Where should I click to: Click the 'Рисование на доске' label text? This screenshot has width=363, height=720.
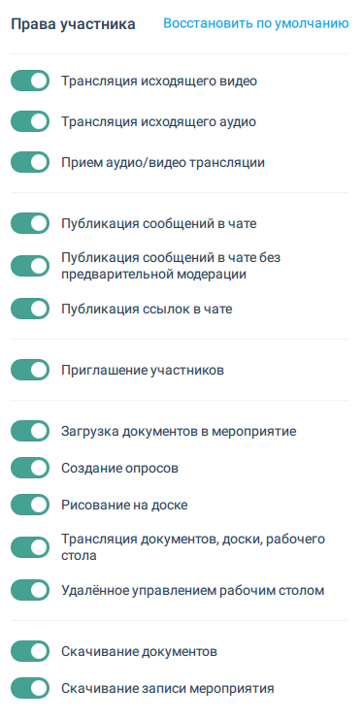point(124,505)
